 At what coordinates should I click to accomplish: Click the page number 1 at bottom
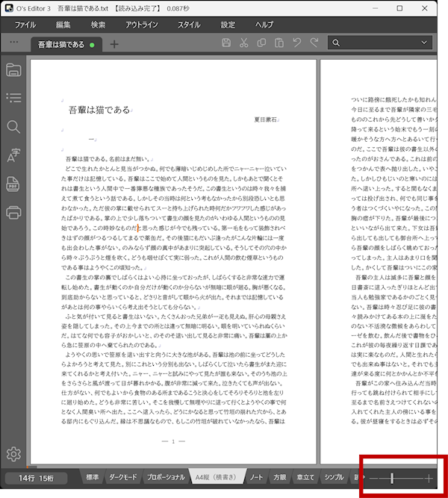pos(173,441)
